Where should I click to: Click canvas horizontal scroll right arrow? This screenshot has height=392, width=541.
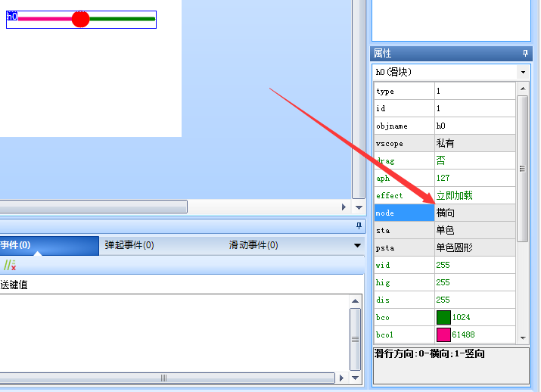pos(344,207)
